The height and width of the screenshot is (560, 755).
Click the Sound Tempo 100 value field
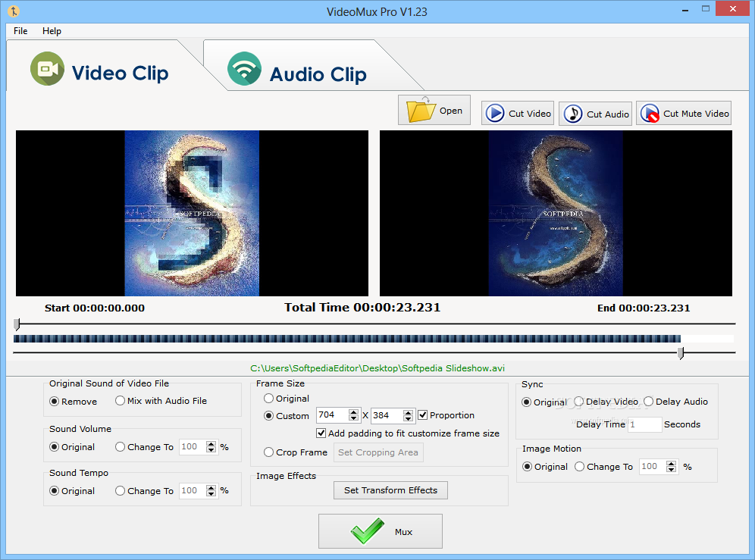point(193,490)
